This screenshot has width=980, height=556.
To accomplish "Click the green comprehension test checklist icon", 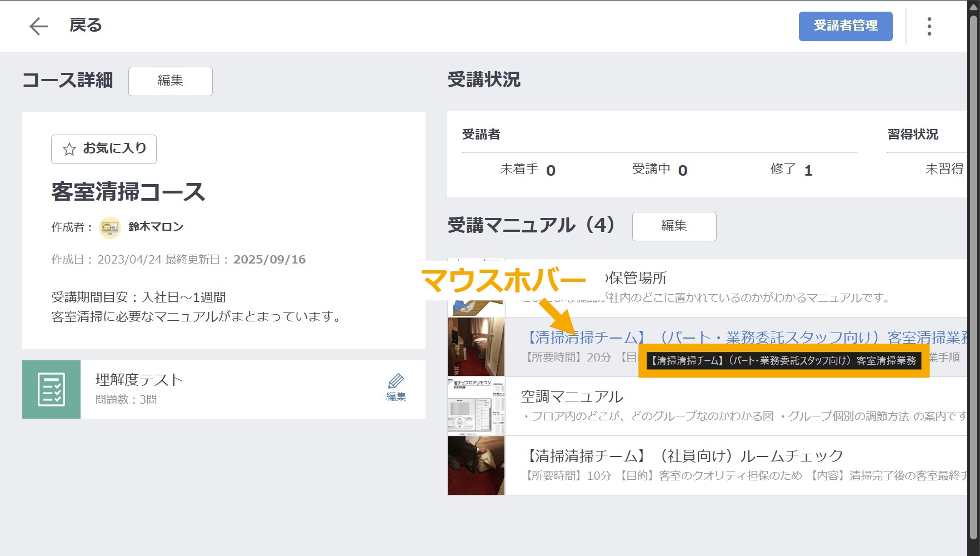I will 51,389.
